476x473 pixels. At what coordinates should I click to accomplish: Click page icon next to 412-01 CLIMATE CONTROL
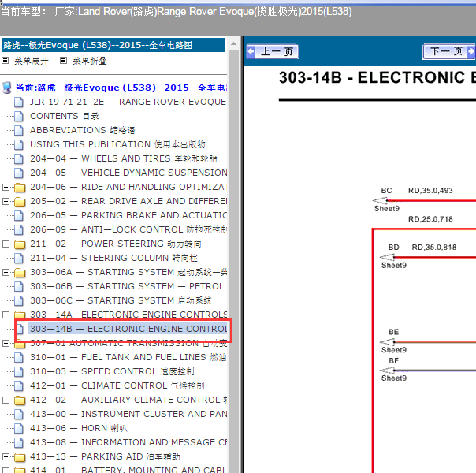[x=19, y=386]
